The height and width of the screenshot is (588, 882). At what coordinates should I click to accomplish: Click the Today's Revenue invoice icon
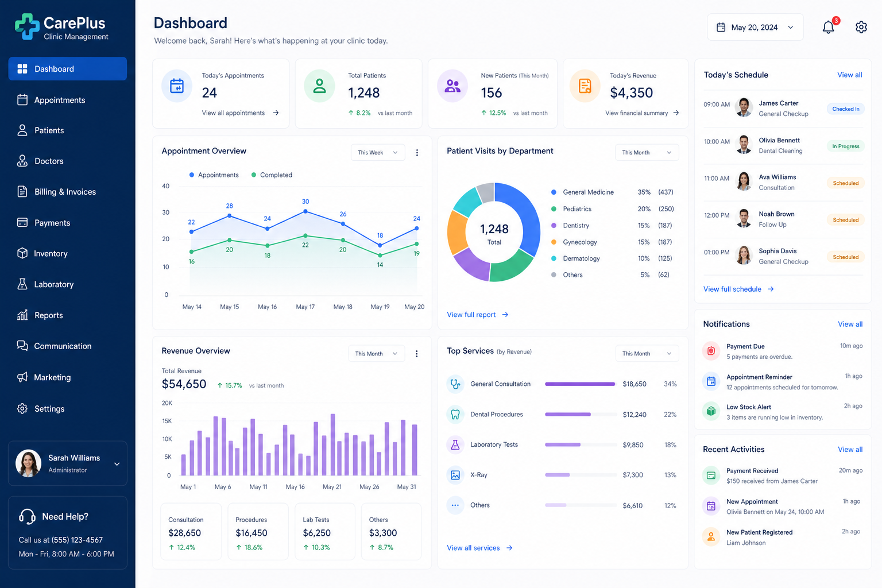pyautogui.click(x=585, y=86)
